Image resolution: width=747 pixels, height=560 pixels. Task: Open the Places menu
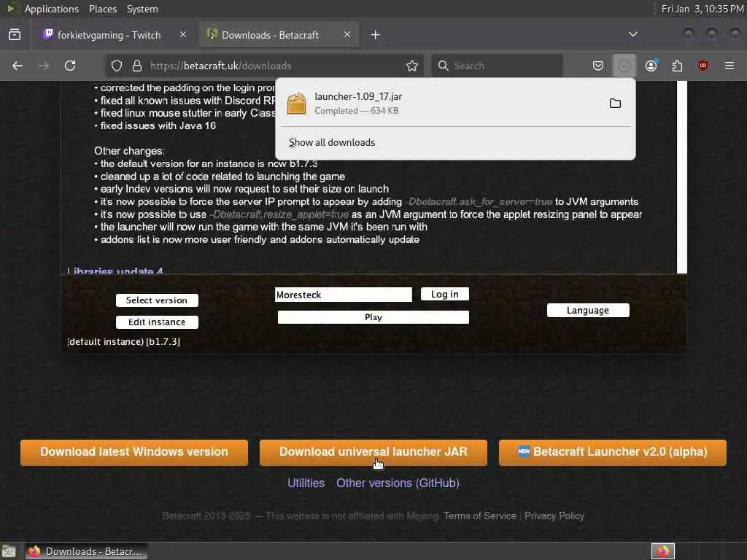[102, 9]
